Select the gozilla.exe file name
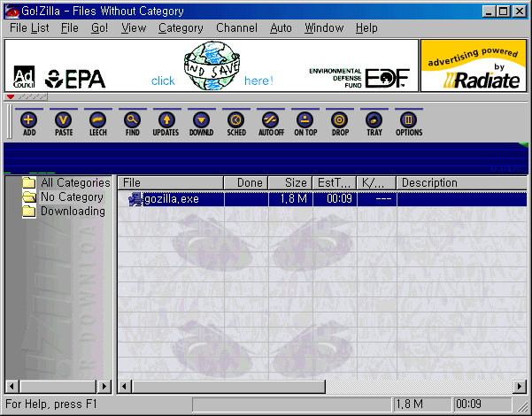Screen dimensions: 532x416 click(x=172, y=199)
